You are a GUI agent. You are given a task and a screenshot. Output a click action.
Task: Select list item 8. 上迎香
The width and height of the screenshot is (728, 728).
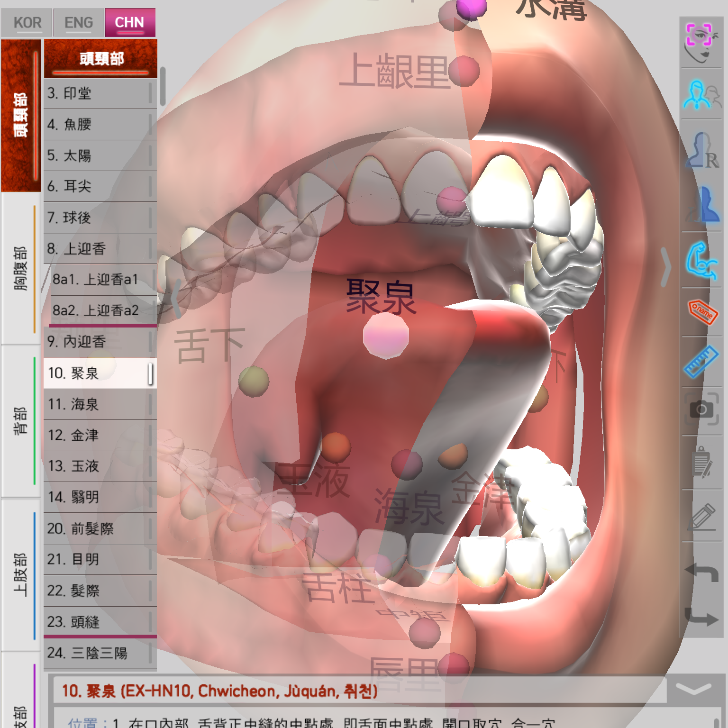point(100,248)
